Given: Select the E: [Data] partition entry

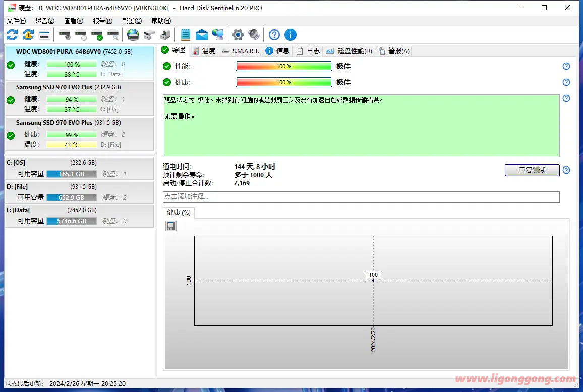Looking at the screenshot, I should [x=80, y=216].
